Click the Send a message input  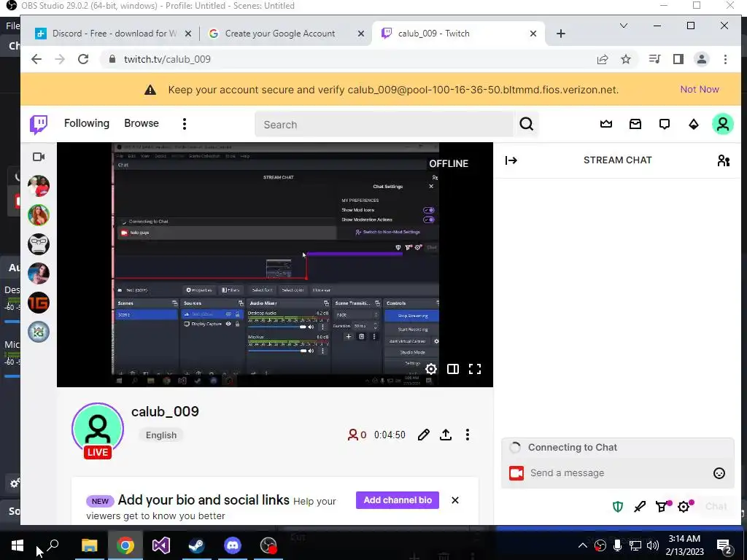click(617, 472)
